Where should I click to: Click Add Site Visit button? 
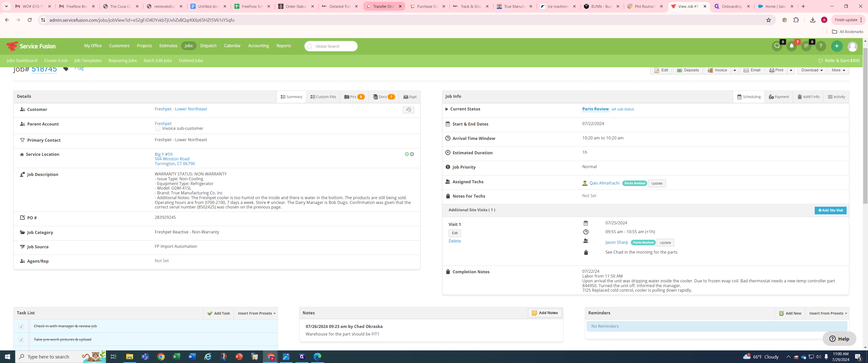point(830,210)
